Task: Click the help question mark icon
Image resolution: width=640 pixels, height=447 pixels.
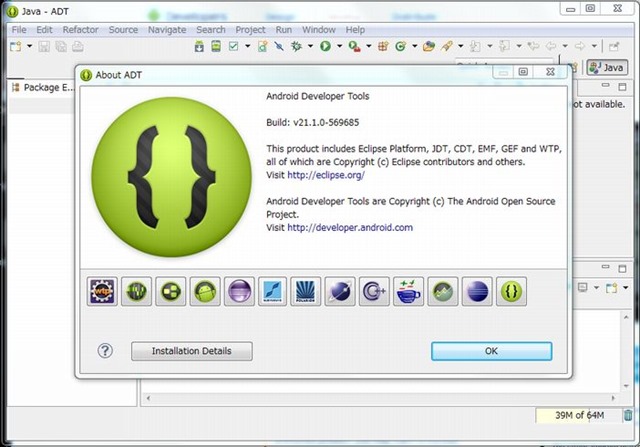Action: 107,351
